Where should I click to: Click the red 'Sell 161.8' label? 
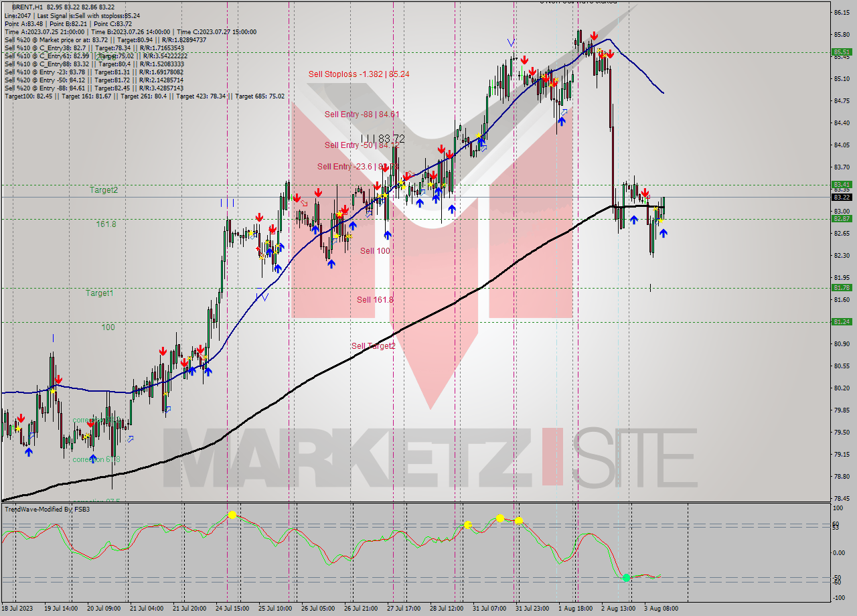[x=375, y=300]
